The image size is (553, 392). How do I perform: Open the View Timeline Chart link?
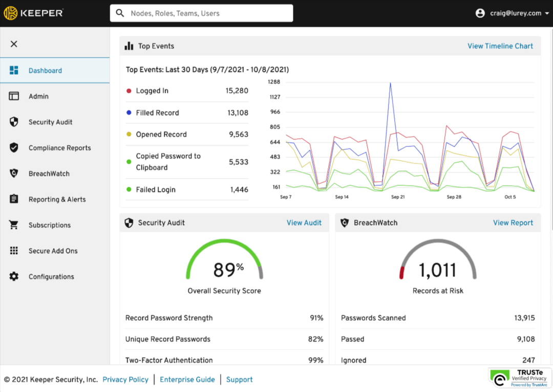(500, 46)
